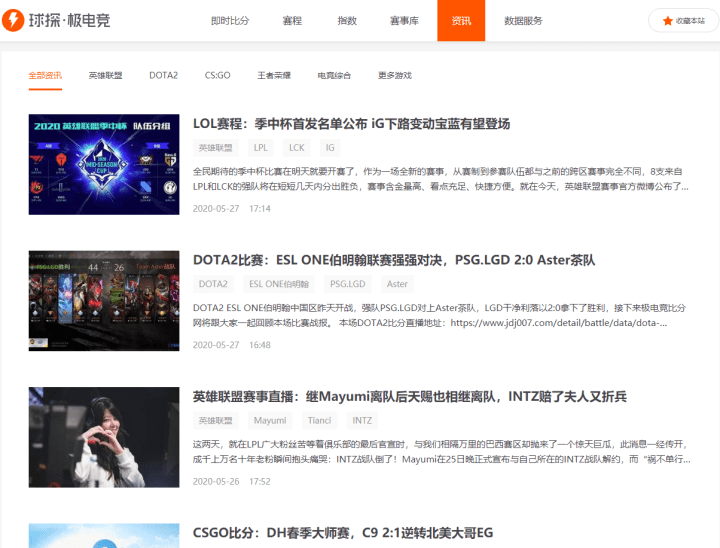720x548 pixels.
Task: Click the ESL ONE伯明翰 tag
Action: pos(279,284)
